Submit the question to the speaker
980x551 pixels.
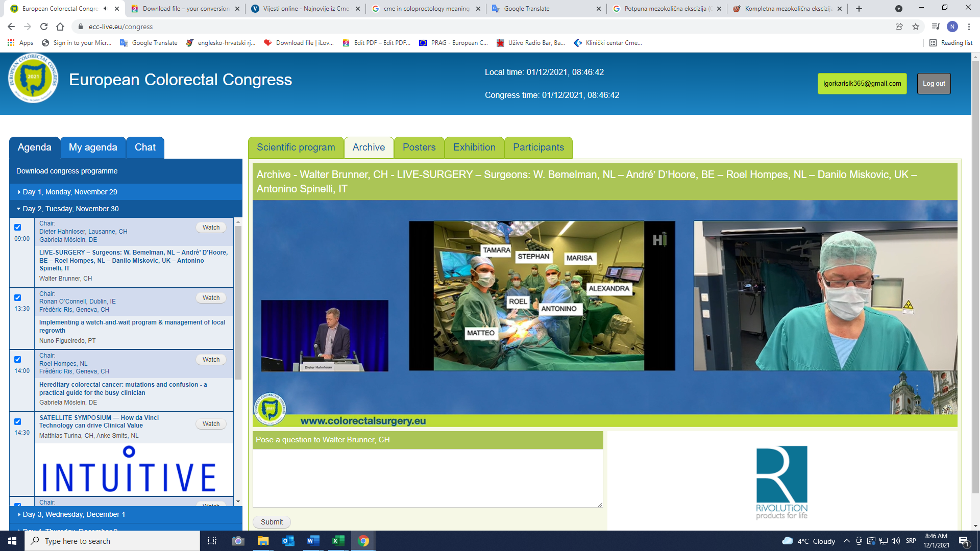pos(272,522)
